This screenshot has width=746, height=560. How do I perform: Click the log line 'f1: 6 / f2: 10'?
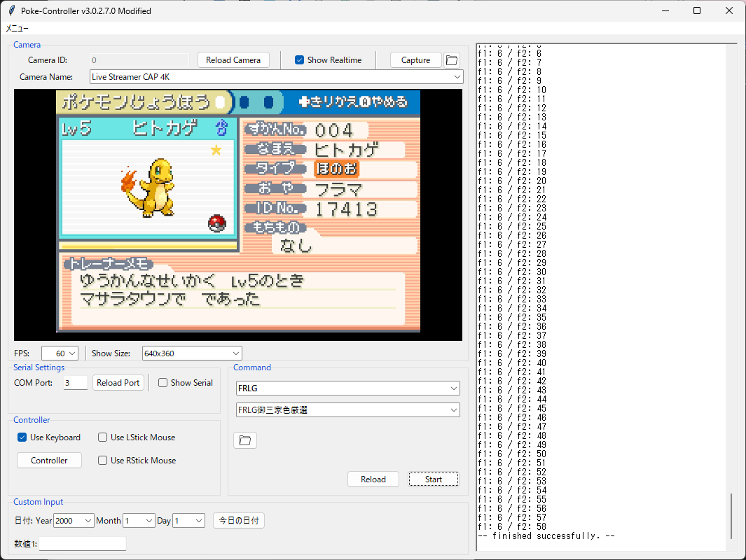[x=512, y=90]
